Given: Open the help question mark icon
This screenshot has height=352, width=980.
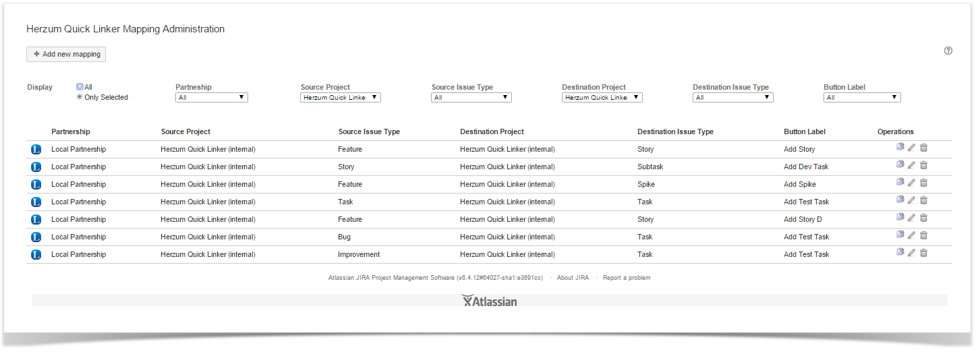Looking at the screenshot, I should pyautogui.click(x=948, y=51).
